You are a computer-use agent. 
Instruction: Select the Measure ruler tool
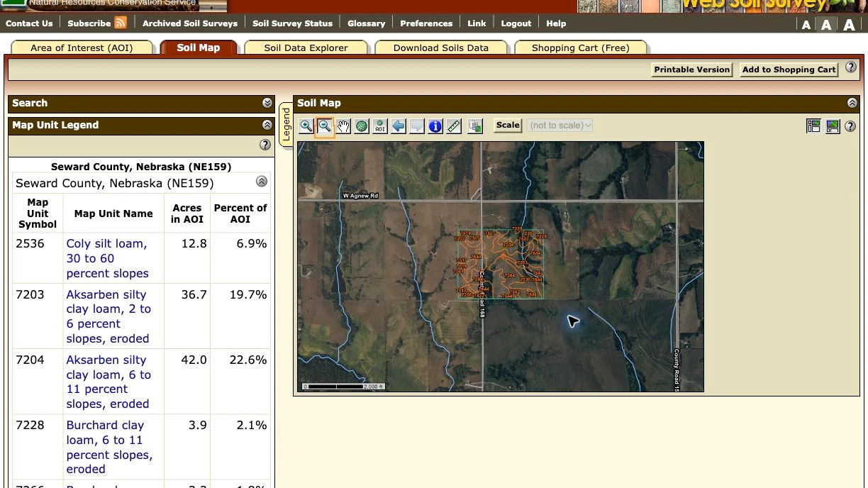click(454, 126)
